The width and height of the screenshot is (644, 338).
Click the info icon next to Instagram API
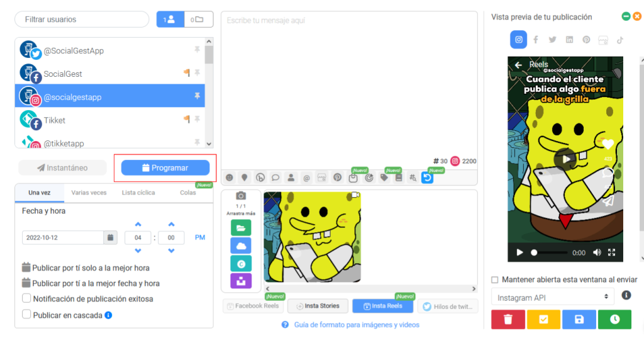coord(626,295)
